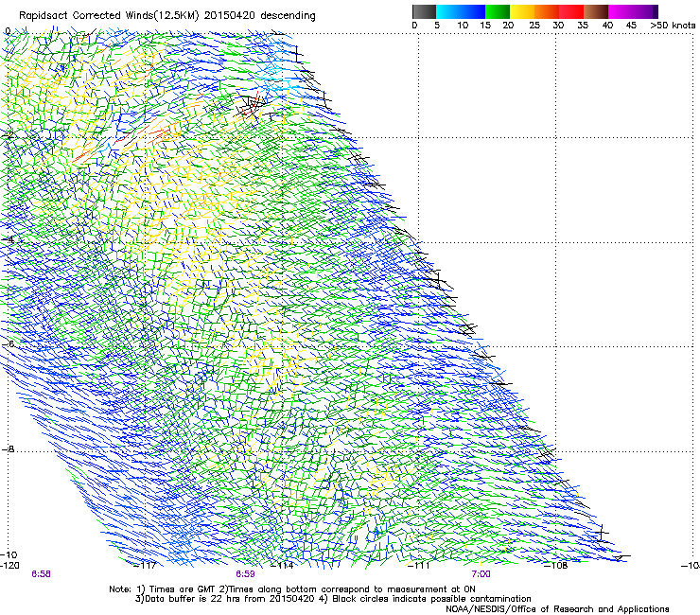Click the '45' label under the color bar

click(x=631, y=26)
